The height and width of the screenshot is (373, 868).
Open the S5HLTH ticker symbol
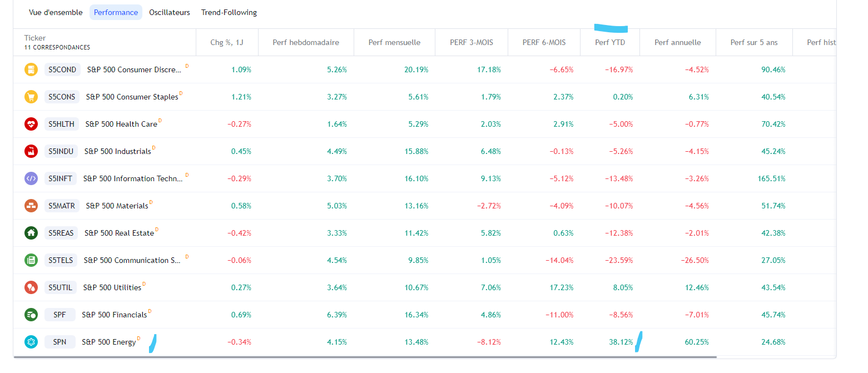tap(62, 124)
